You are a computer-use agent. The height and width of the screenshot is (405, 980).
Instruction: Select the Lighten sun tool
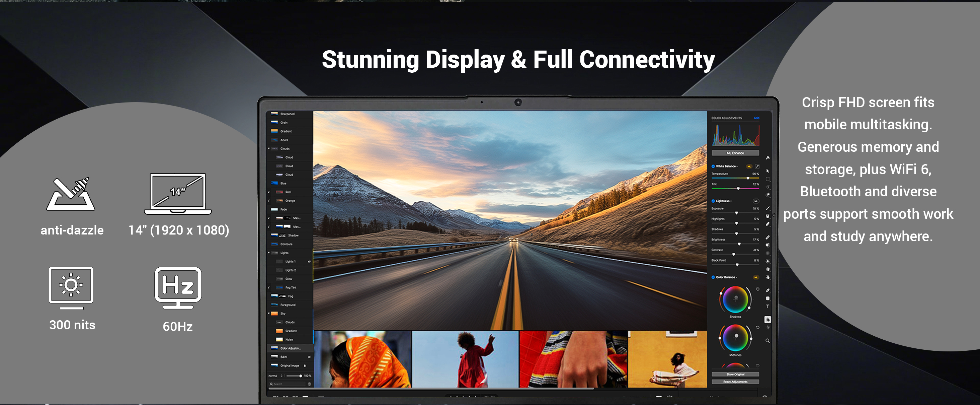[x=768, y=262]
